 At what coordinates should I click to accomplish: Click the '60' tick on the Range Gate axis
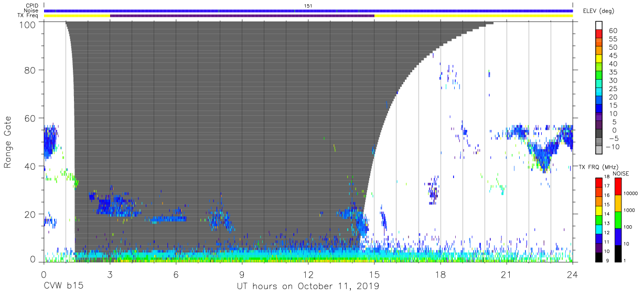(x=30, y=118)
